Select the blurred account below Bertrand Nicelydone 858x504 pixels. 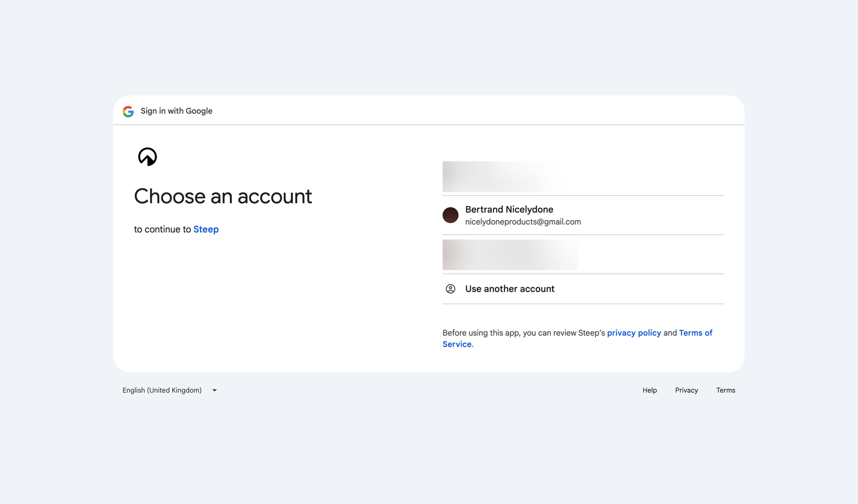(510, 255)
